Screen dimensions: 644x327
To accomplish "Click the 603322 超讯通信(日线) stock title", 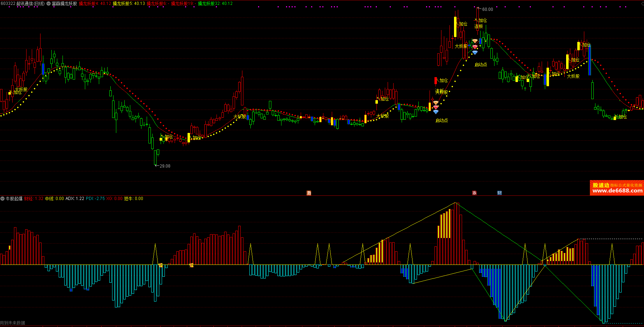I will point(23,3).
